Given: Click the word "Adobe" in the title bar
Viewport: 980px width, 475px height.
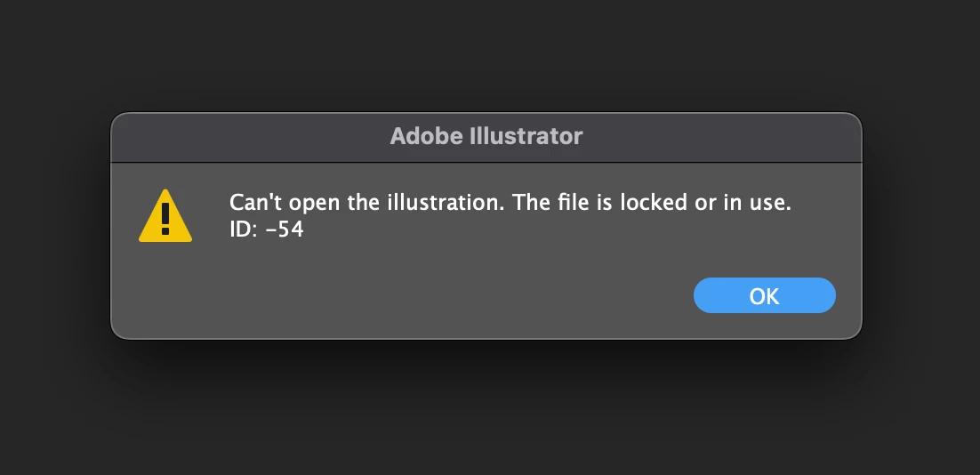Looking at the screenshot, I should (x=424, y=137).
